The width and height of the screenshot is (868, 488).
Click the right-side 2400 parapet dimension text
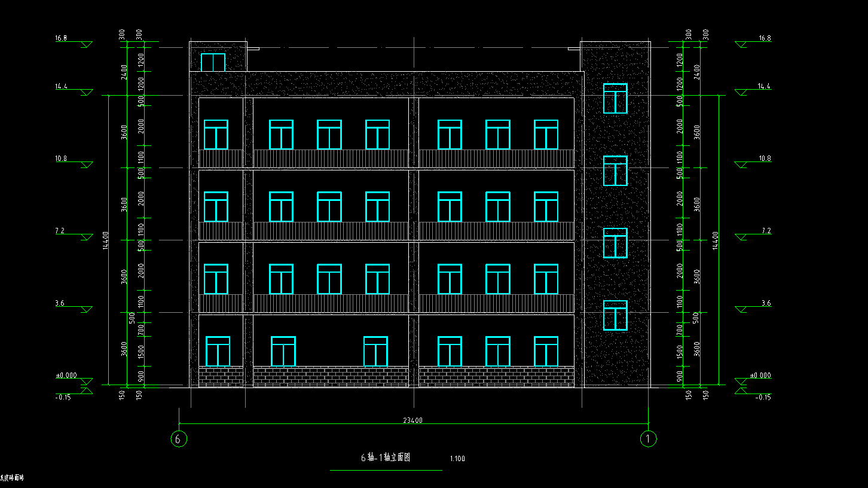click(x=696, y=72)
